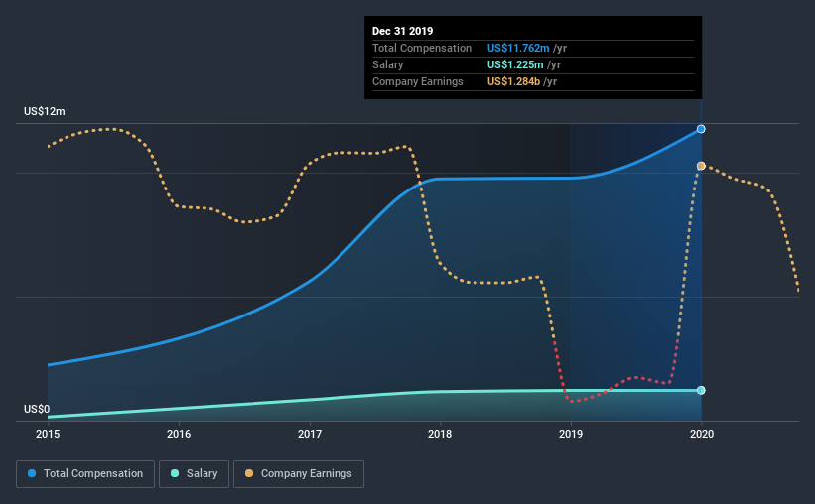Click the teal dot in Salary legend

point(175,473)
